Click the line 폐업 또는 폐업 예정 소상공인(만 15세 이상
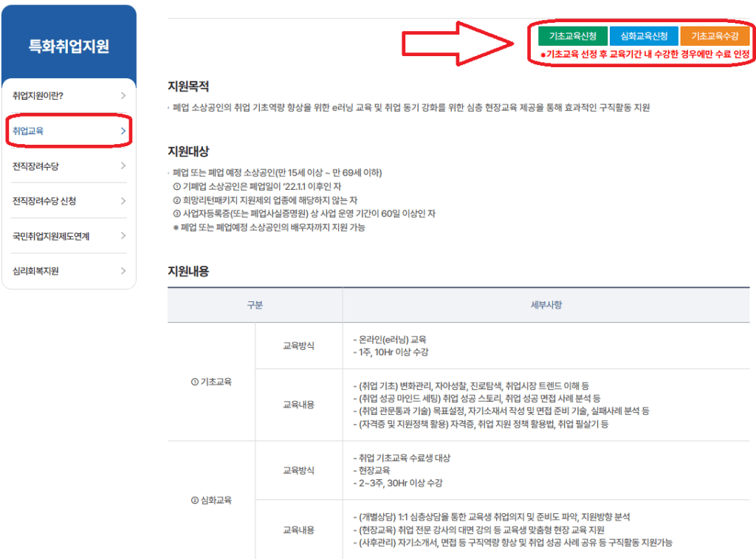The image size is (756, 559). [x=278, y=173]
